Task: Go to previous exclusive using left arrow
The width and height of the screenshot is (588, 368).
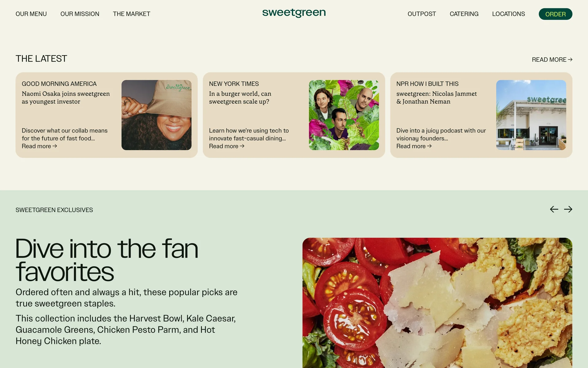Action: [x=554, y=209]
